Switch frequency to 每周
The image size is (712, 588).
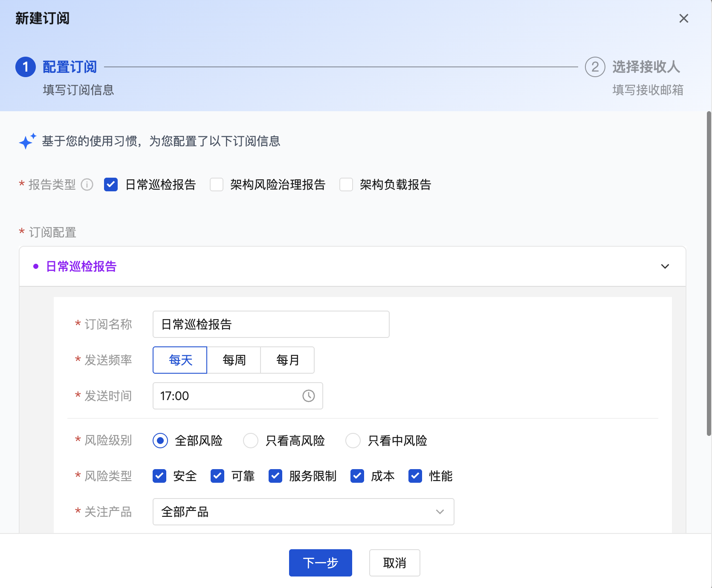click(x=234, y=360)
